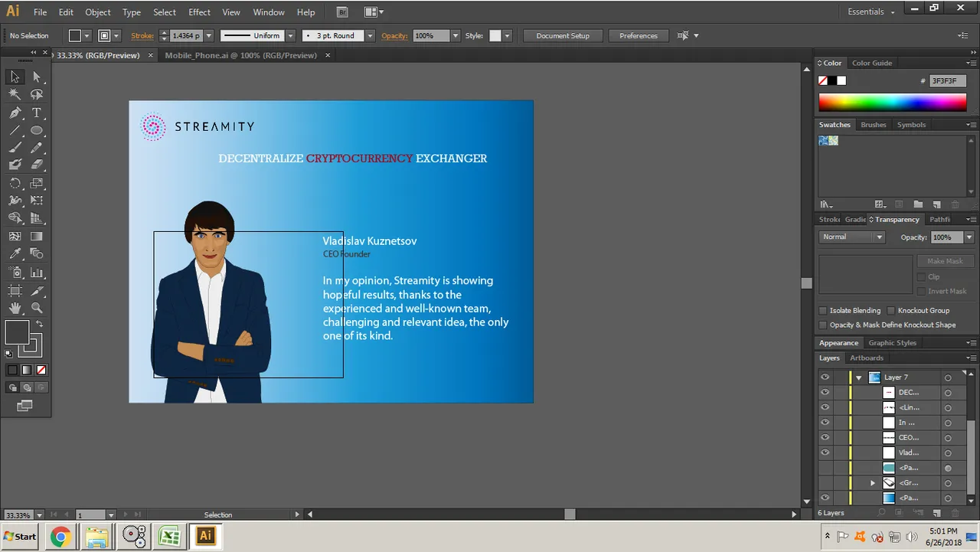The height and width of the screenshot is (552, 980).
Task: Click the Document Setup button
Action: [x=563, y=36]
